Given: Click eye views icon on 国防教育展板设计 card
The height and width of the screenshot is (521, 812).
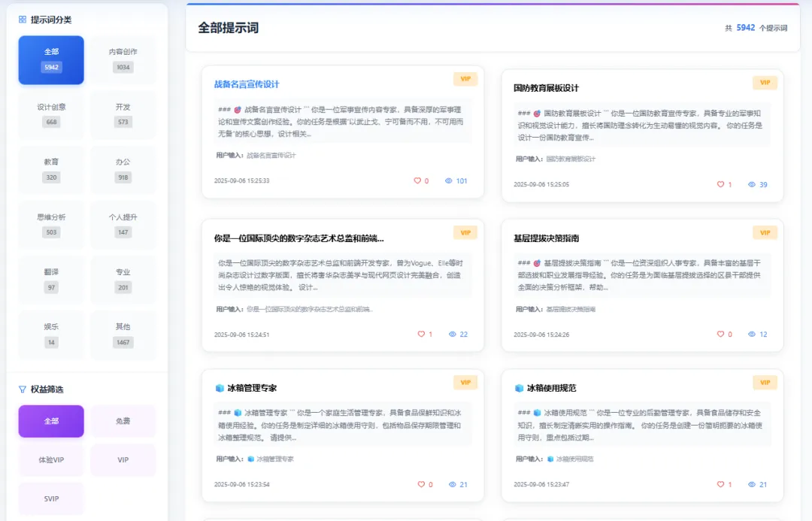Looking at the screenshot, I should coord(751,184).
